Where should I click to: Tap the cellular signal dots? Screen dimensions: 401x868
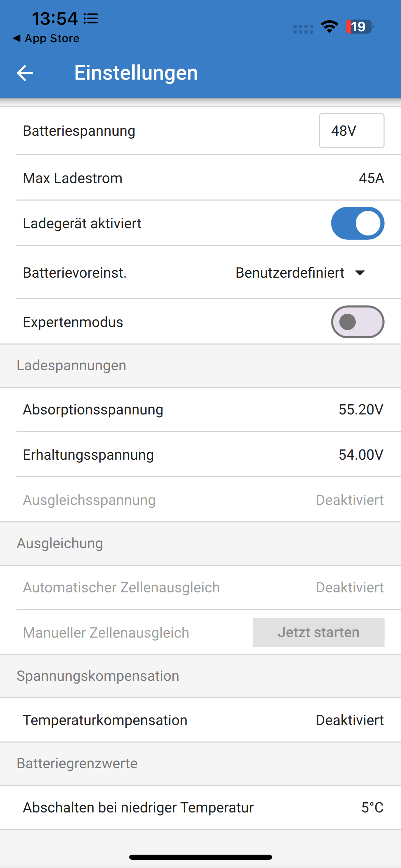pos(303,29)
